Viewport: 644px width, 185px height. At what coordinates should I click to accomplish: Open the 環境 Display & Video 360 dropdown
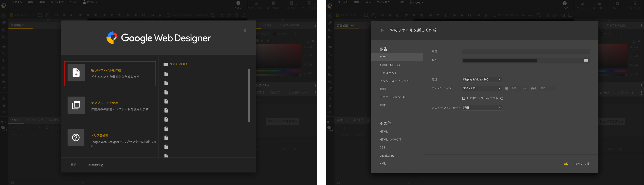coord(481,80)
